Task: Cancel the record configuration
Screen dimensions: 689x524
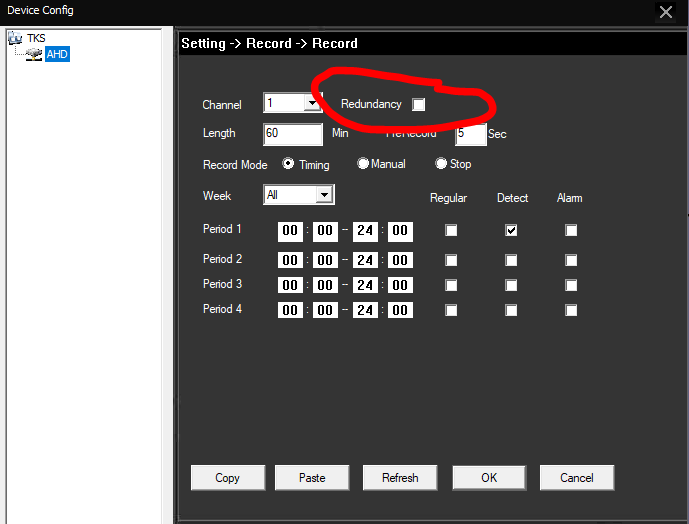Action: point(577,477)
